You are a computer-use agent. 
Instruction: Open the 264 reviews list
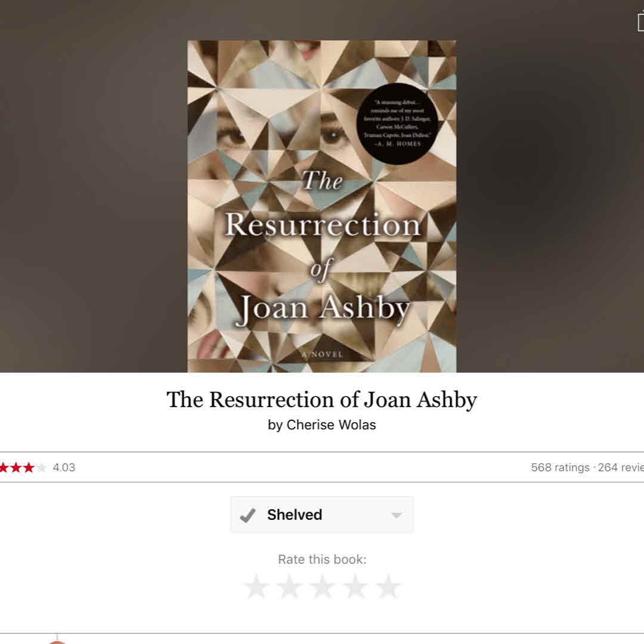coord(621,467)
